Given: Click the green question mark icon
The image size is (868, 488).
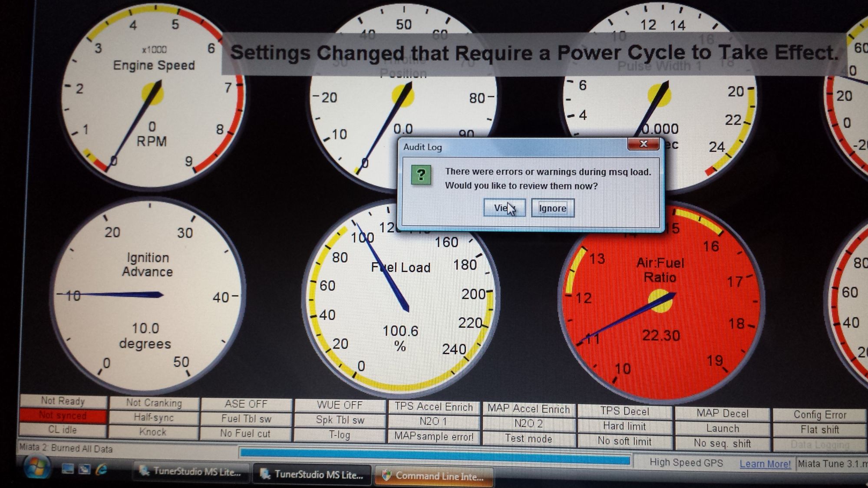Looking at the screenshot, I should tap(421, 175).
